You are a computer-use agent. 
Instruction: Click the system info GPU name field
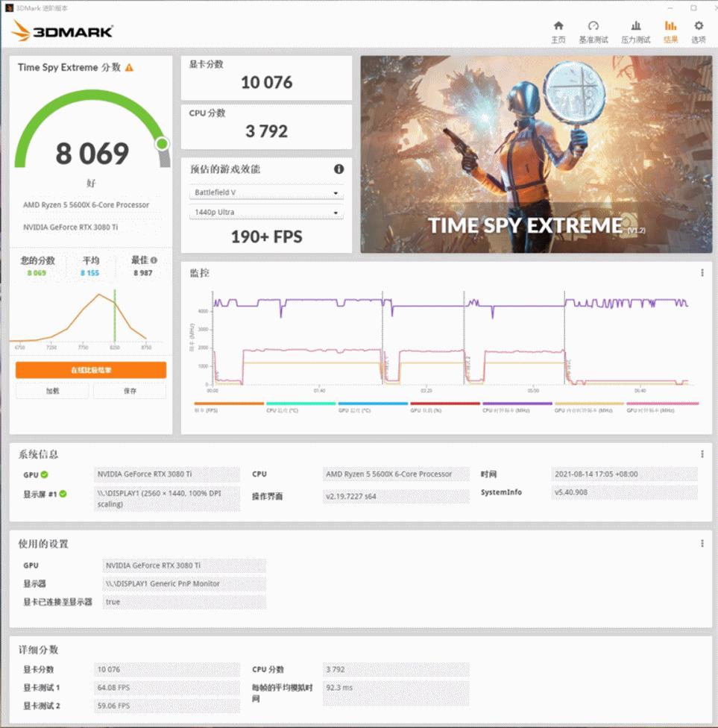tap(167, 474)
